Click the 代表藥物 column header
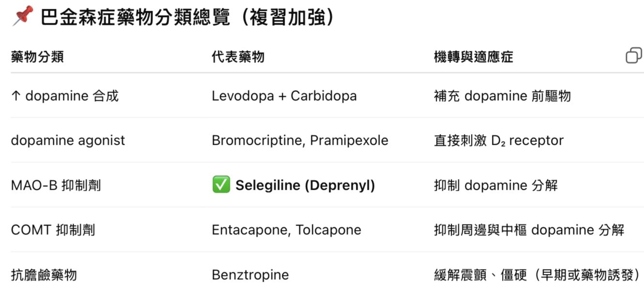 tap(238, 57)
